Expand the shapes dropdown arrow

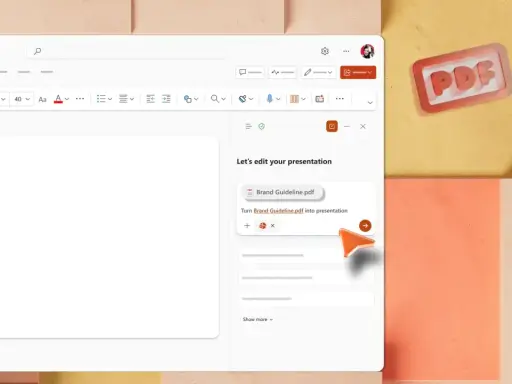click(x=196, y=99)
